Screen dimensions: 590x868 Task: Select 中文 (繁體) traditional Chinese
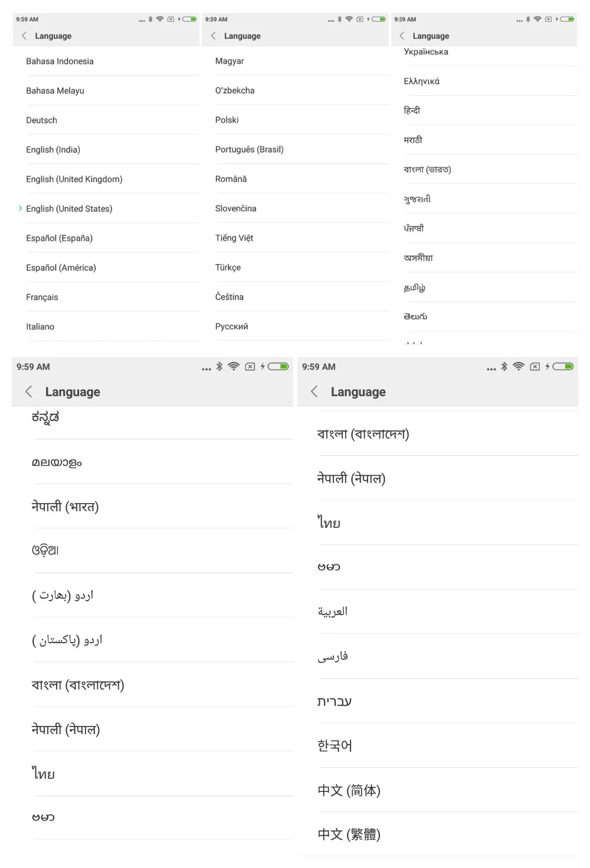(x=438, y=834)
